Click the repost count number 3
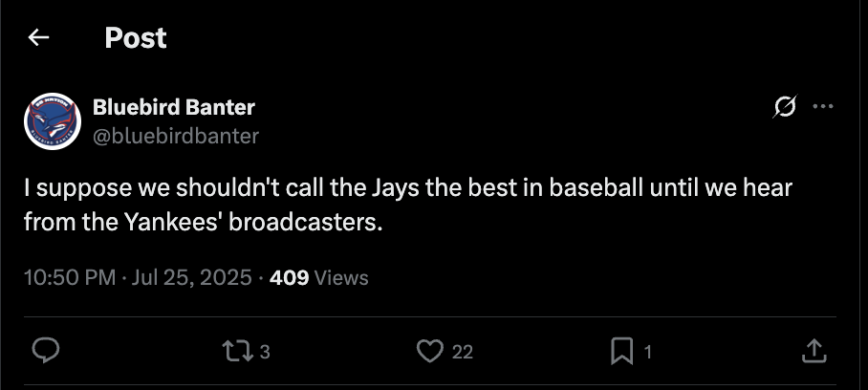Screen dimensions: 868x390 point(265,352)
